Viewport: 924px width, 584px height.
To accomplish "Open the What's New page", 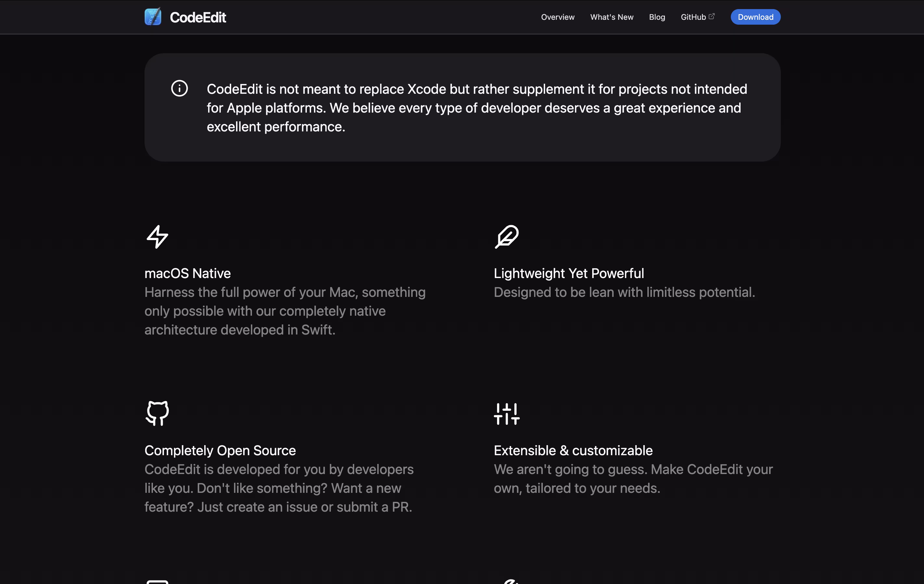I will coord(612,17).
